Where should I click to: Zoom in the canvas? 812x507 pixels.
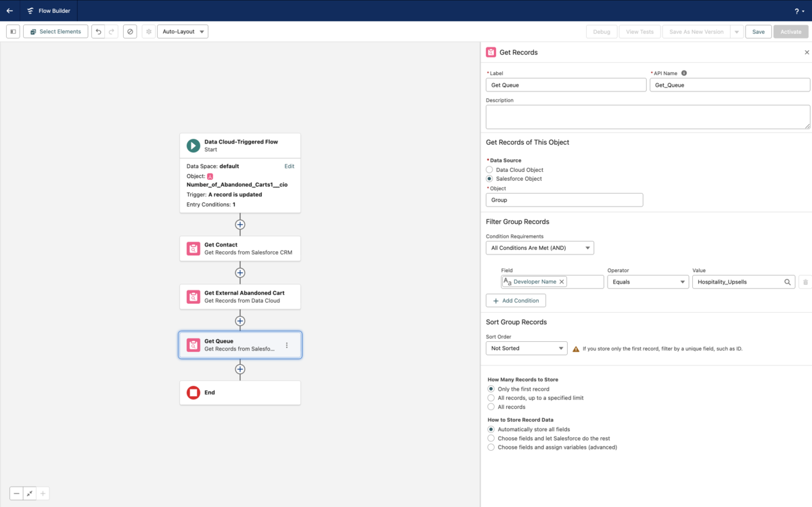pos(43,493)
